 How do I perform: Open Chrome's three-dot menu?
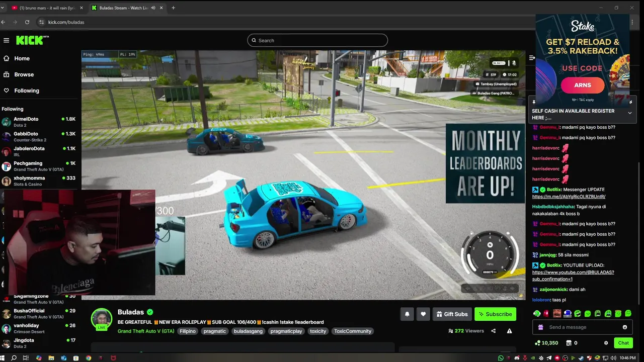(632, 22)
